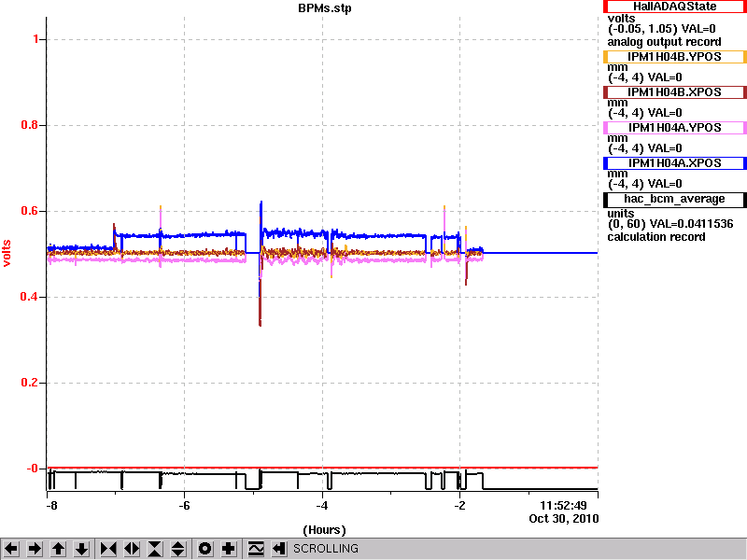Click the 'calculation record' description
Screen dimensions: 747x560
click(x=656, y=237)
